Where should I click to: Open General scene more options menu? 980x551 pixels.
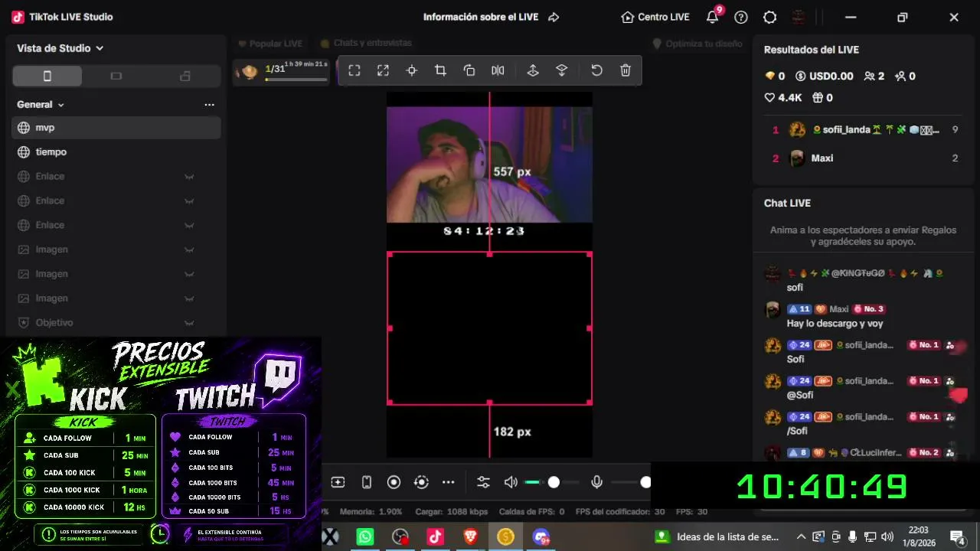pyautogui.click(x=209, y=105)
